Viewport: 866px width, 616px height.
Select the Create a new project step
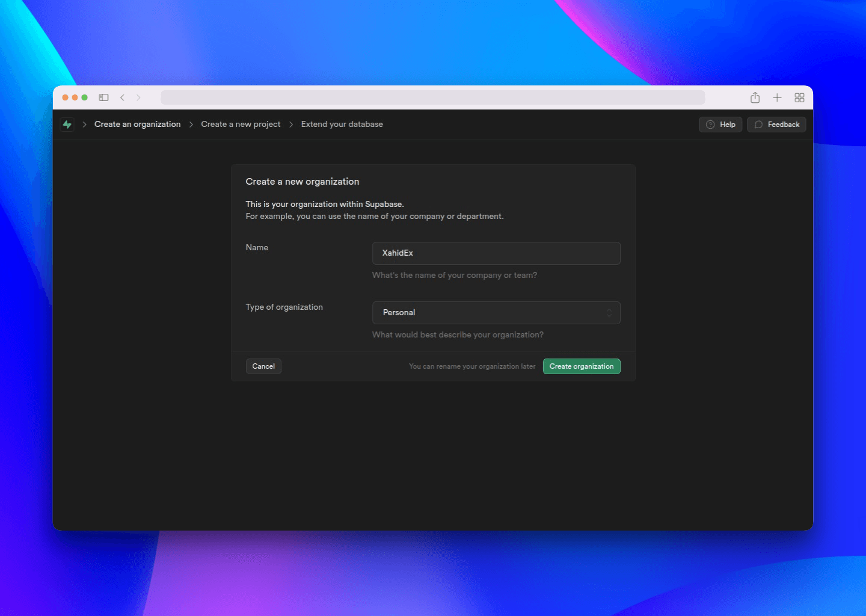[241, 125]
